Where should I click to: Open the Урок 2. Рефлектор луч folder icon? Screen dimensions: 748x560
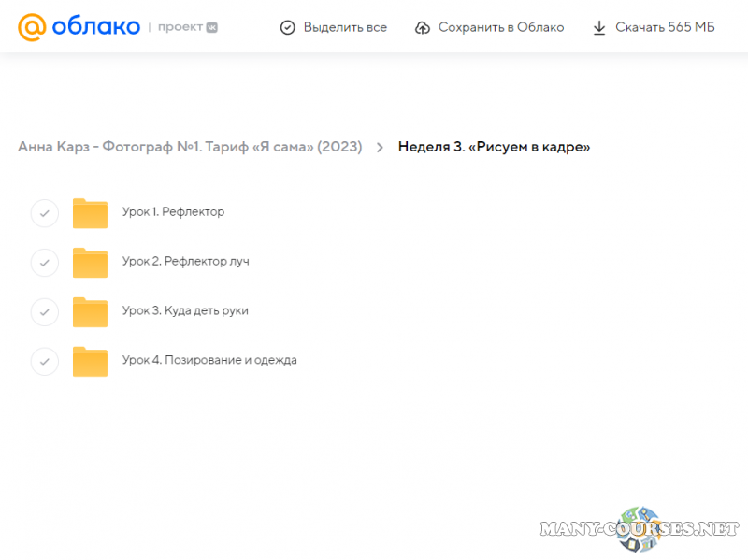91,263
